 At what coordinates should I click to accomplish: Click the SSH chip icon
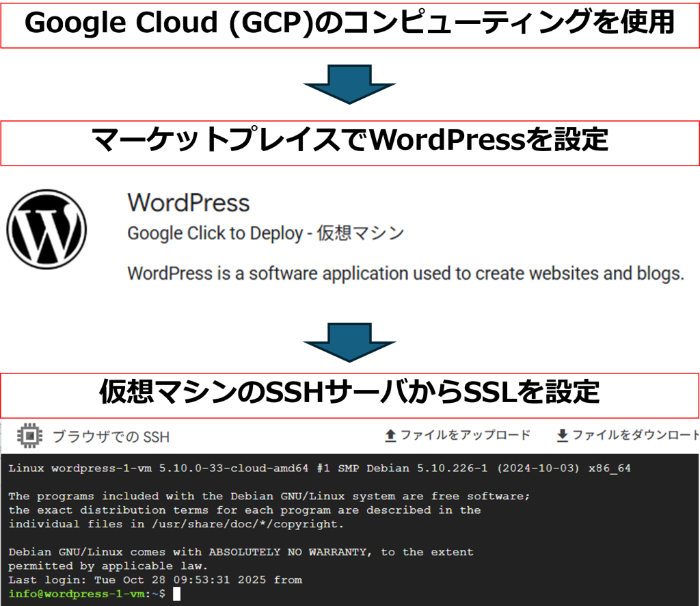[29, 436]
